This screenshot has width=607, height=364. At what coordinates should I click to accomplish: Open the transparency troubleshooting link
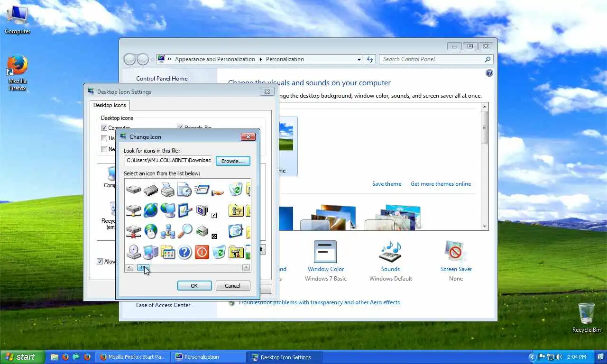tap(319, 302)
